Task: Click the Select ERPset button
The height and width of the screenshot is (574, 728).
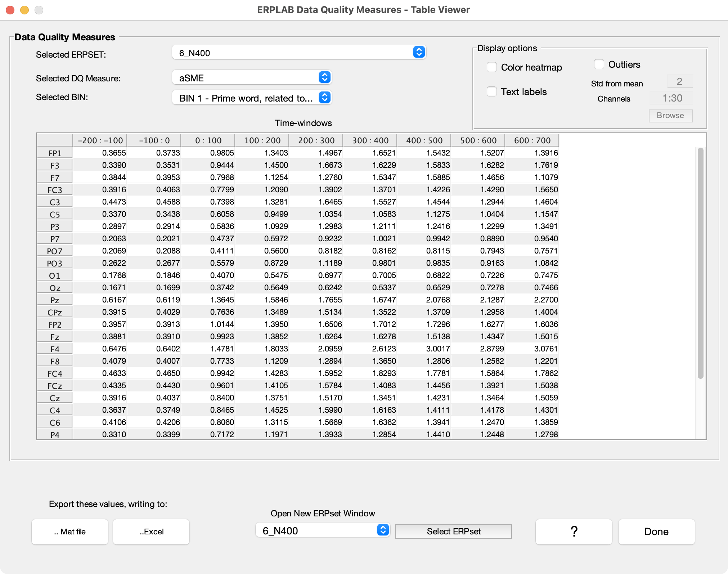Action: [x=453, y=532]
